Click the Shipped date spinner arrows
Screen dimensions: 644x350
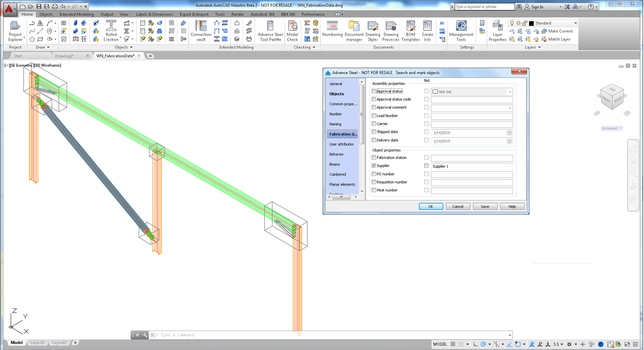pyautogui.click(x=509, y=133)
